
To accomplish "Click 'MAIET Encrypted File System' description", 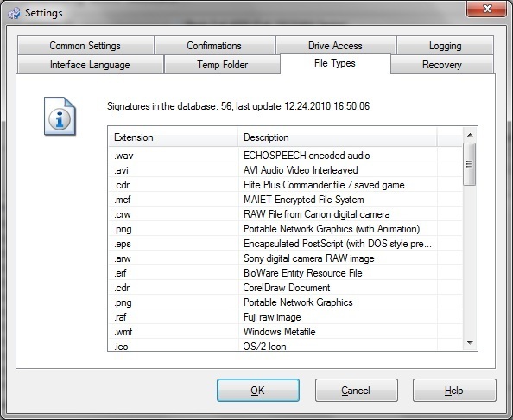I will coord(304,200).
